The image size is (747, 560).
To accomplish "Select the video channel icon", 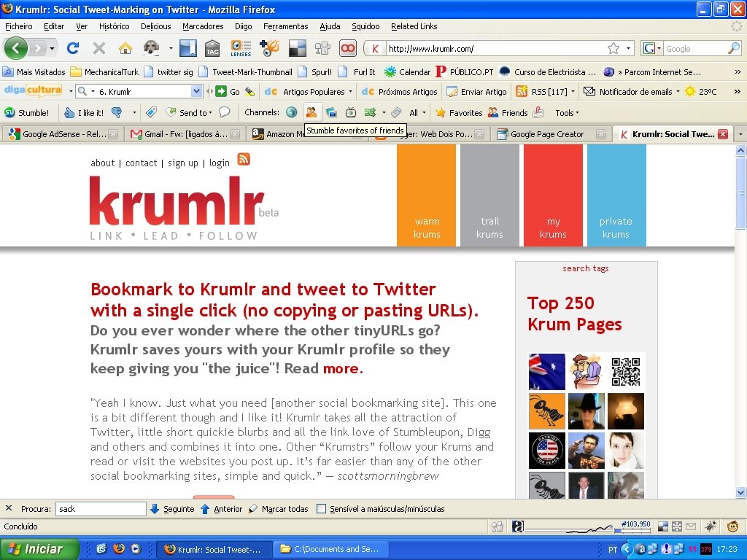I will coord(351,112).
